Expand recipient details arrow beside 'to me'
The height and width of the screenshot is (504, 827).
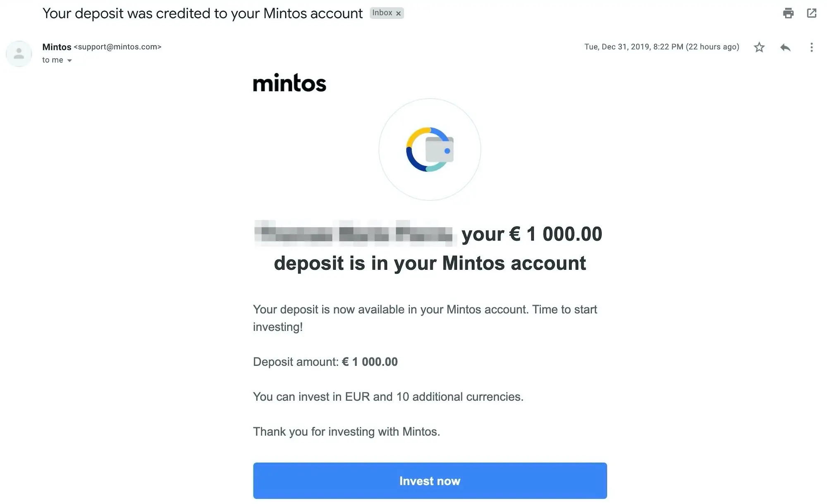click(69, 61)
